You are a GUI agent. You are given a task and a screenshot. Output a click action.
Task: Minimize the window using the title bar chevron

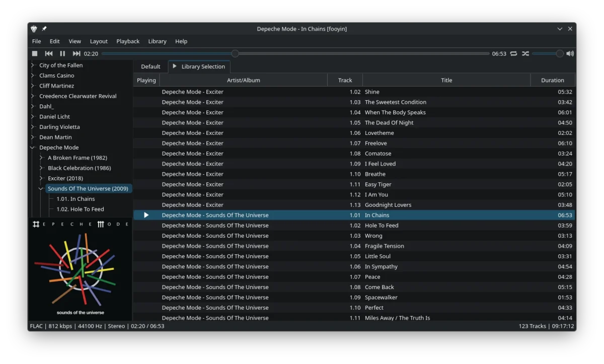click(x=560, y=29)
